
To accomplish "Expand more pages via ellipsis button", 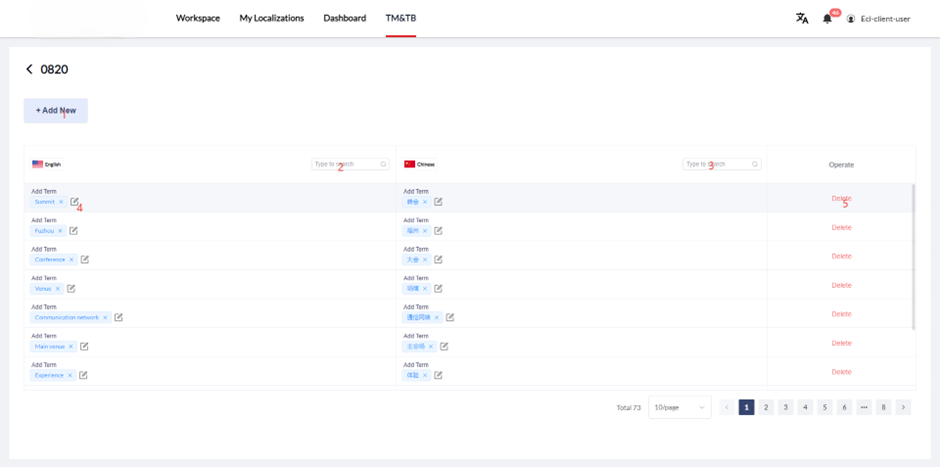I will tap(864, 408).
